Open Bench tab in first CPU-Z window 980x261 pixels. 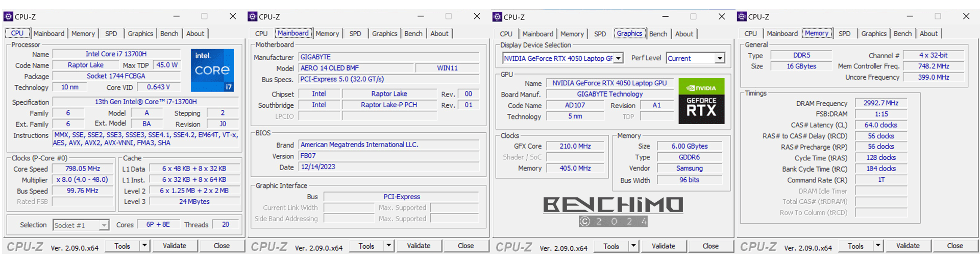pos(169,34)
